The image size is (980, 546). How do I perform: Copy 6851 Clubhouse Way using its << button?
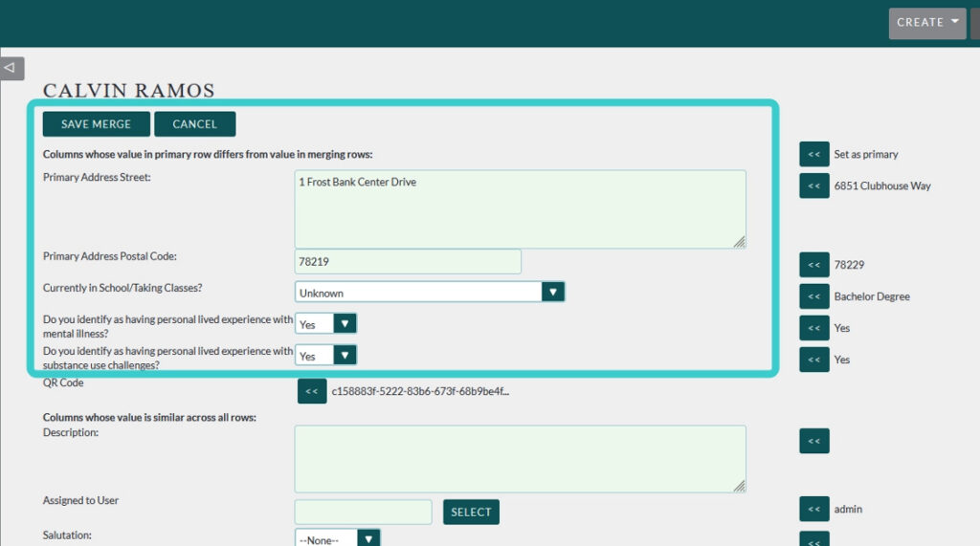[813, 186]
